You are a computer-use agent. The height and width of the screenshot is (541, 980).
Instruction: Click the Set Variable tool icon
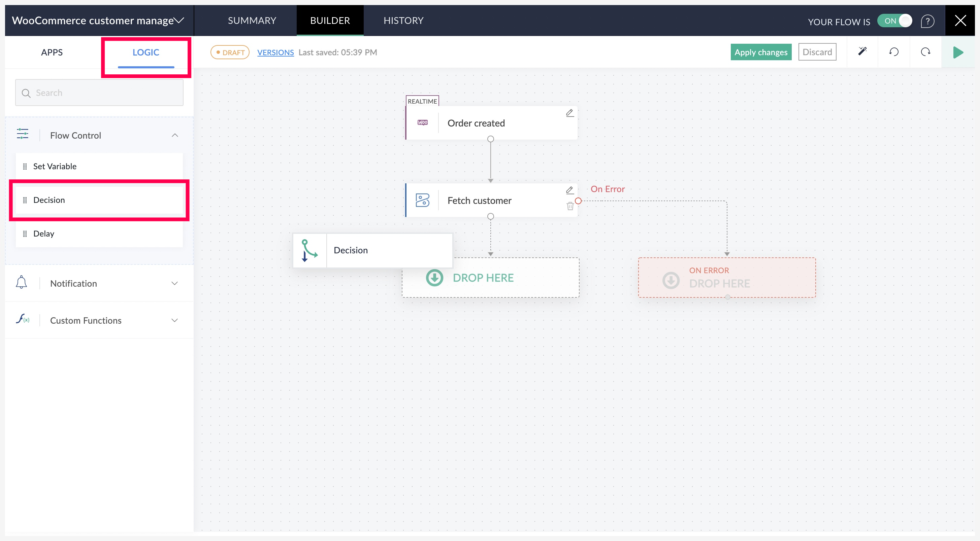click(x=23, y=165)
